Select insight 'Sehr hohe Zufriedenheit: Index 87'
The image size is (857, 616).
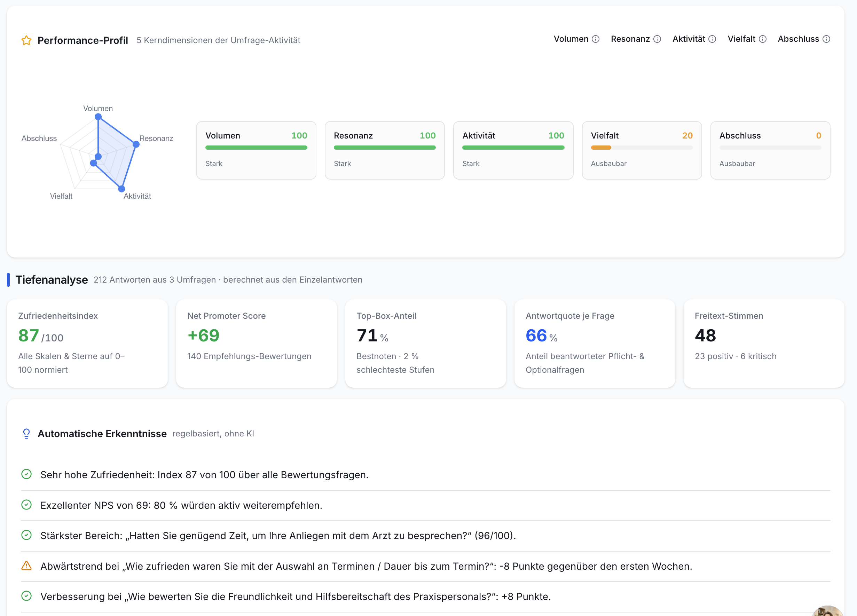point(204,475)
